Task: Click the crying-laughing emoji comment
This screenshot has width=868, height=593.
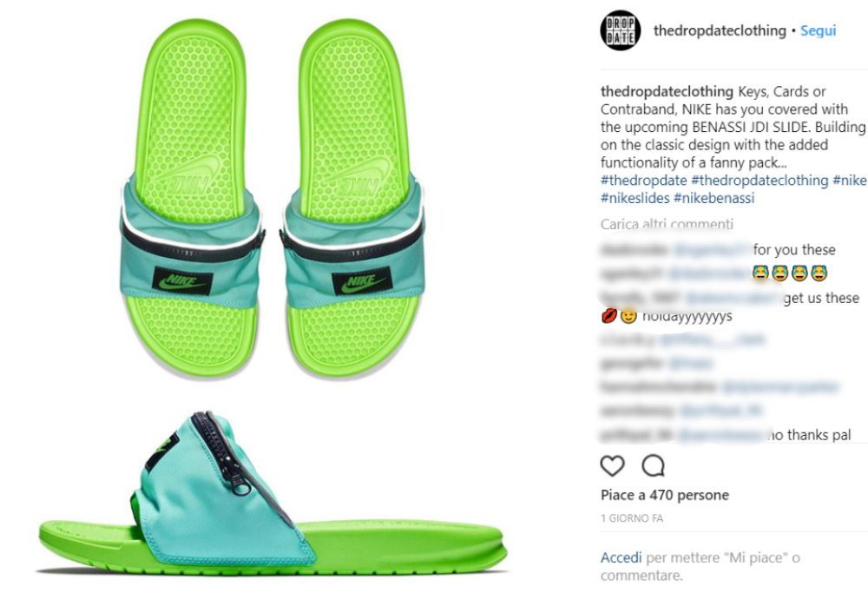Action: click(x=714, y=273)
